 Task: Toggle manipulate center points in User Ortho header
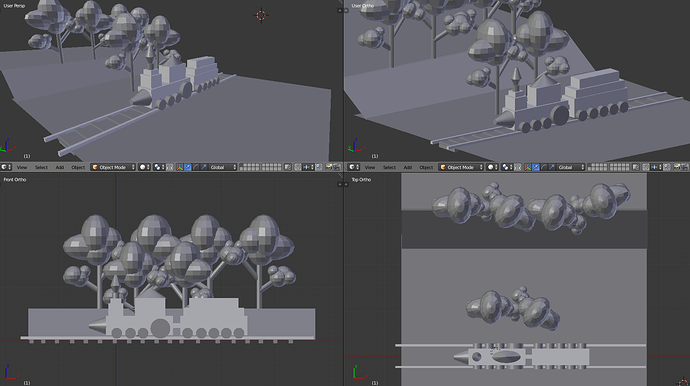[518, 167]
